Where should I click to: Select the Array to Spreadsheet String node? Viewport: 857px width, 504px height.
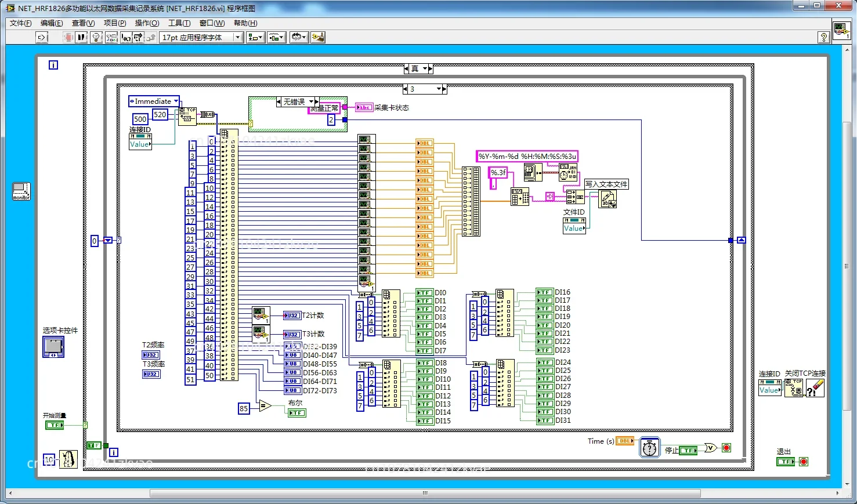pyautogui.click(x=520, y=197)
